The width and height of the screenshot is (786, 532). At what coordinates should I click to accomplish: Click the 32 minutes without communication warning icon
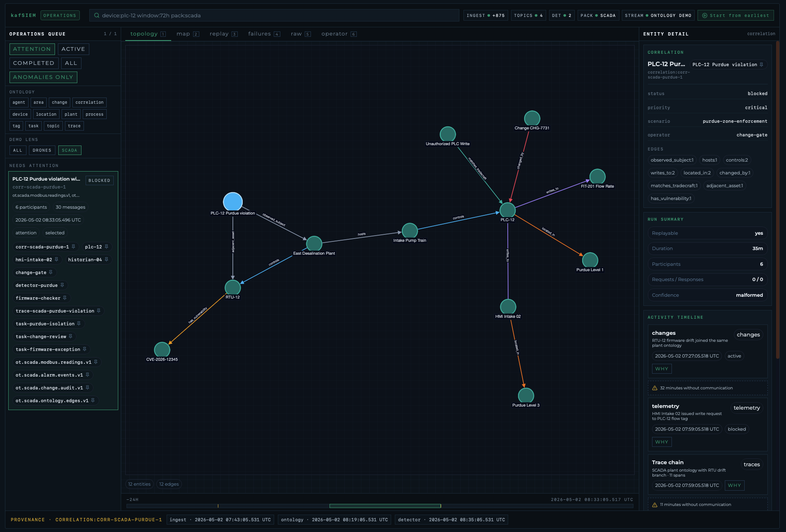(655, 388)
